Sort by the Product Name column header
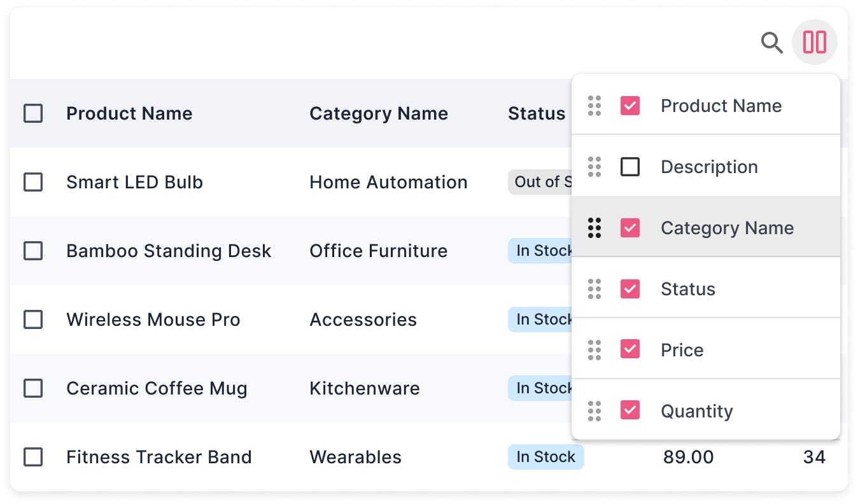The image size is (858, 504). [x=129, y=113]
